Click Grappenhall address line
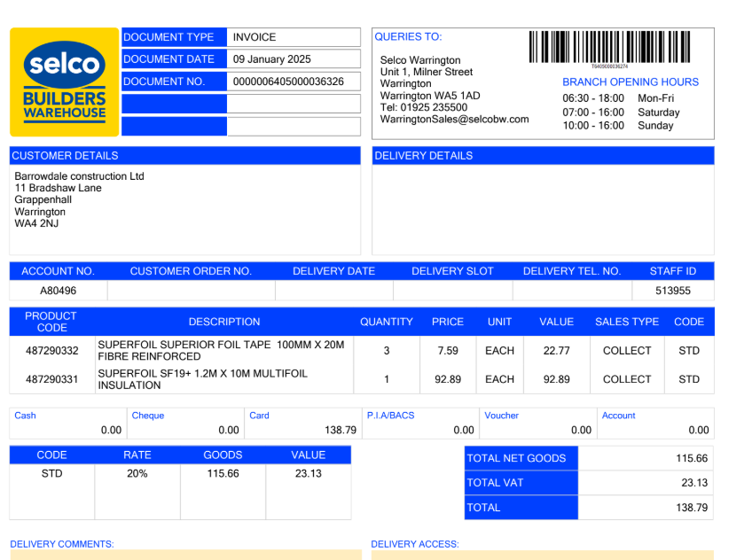The image size is (752, 560). [43, 199]
